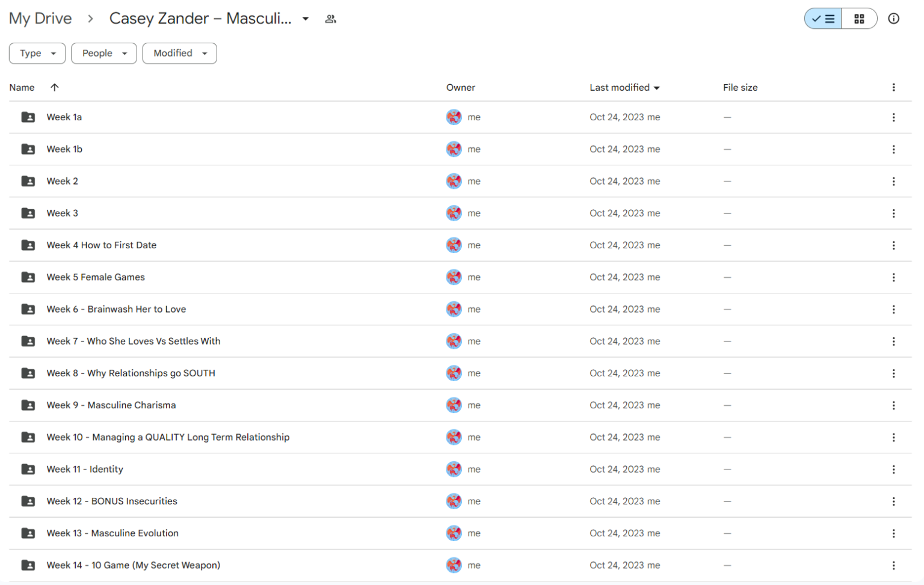Click owner avatar on Week 5 Female Games row
Screen dimensions: 924x585
pyautogui.click(x=454, y=277)
